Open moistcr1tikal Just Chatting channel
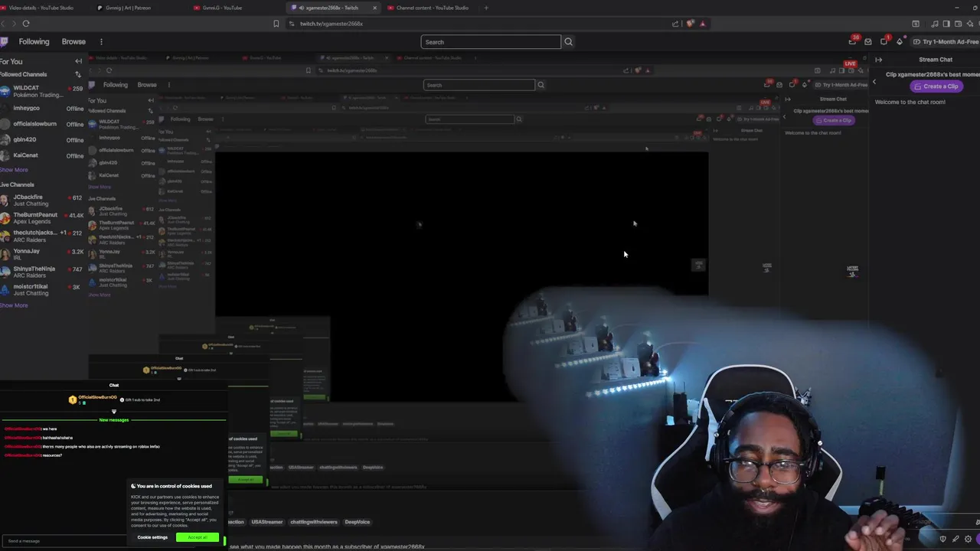Screen dimensions: 980x551 point(41,289)
